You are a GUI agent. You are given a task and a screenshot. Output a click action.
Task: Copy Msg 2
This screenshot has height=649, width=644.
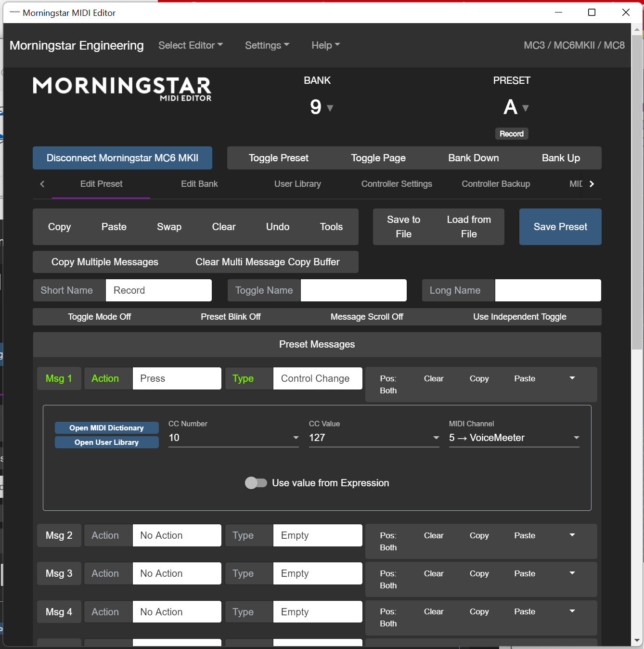point(479,535)
